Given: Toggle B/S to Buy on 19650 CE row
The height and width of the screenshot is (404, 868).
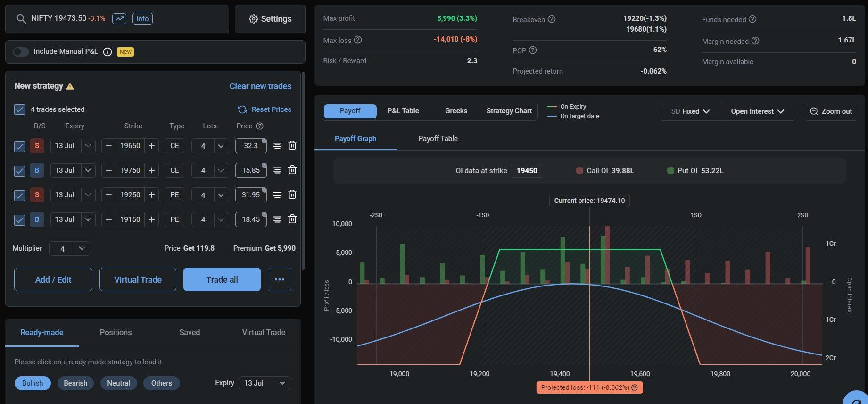Looking at the screenshot, I should click(37, 146).
